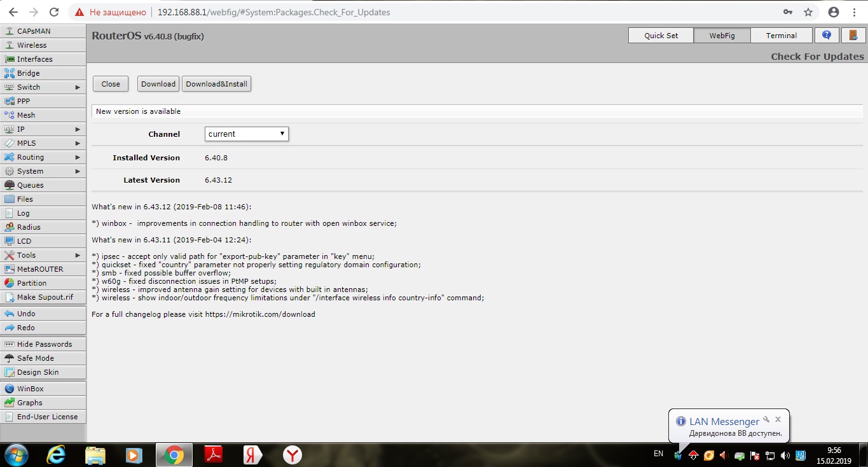The width and height of the screenshot is (868, 467).
Task: Click the Download&Install button
Action: pos(217,84)
